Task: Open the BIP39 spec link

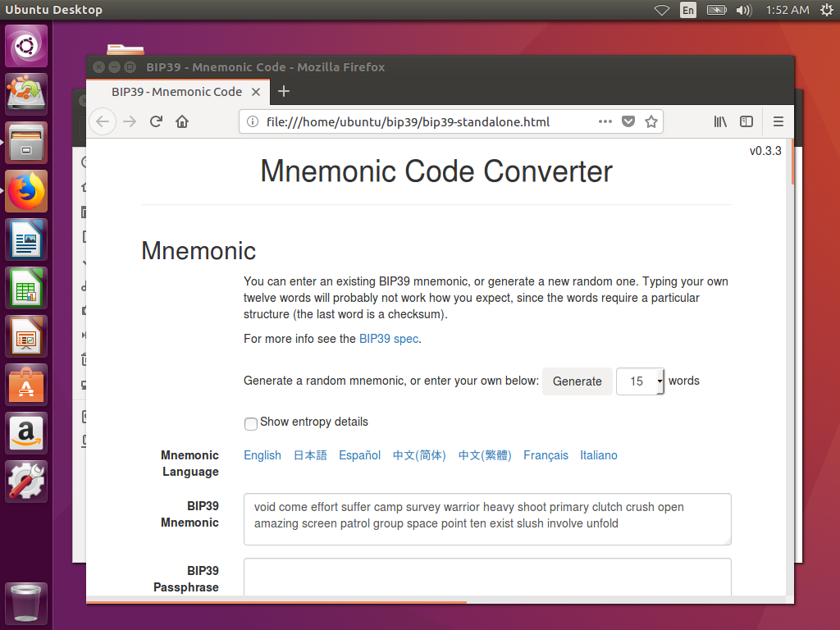Action: 389,338
